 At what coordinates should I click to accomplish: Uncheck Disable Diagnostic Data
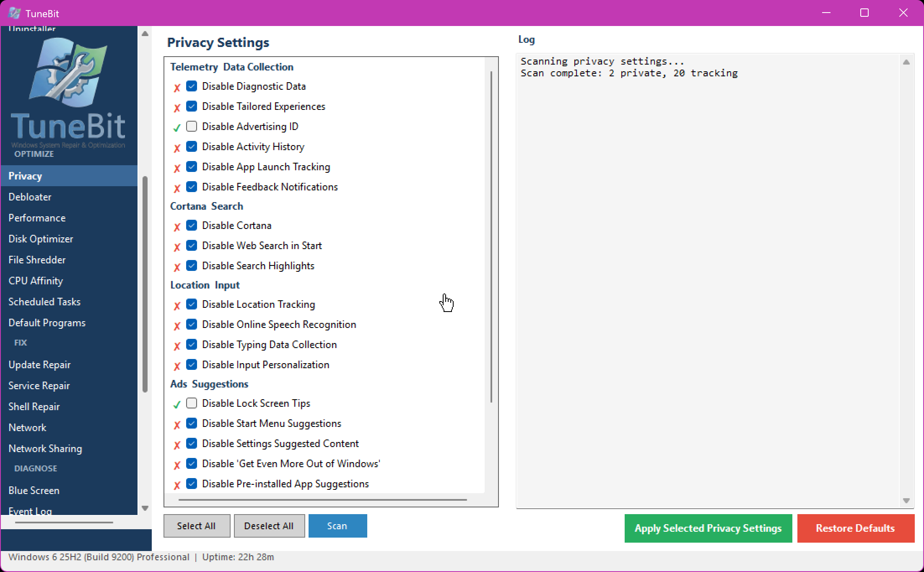(x=192, y=86)
